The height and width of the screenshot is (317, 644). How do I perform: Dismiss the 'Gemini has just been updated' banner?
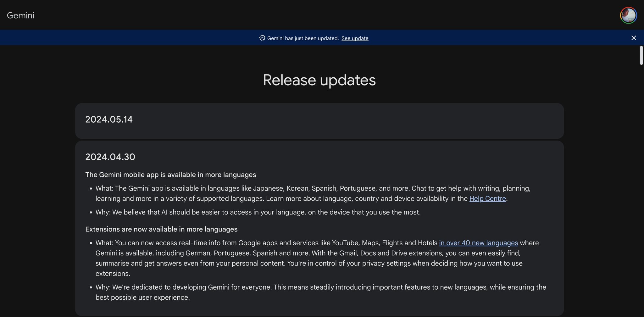pos(634,38)
